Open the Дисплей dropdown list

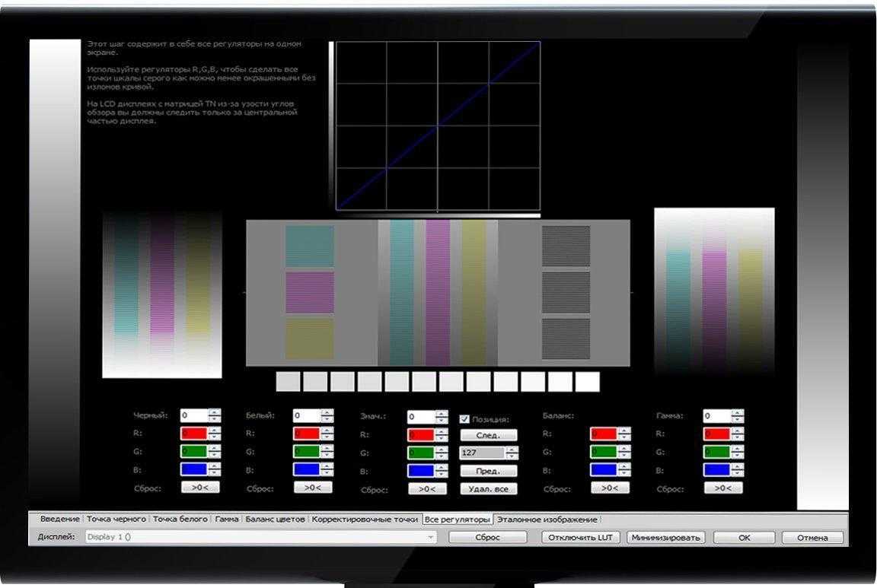pos(432,537)
